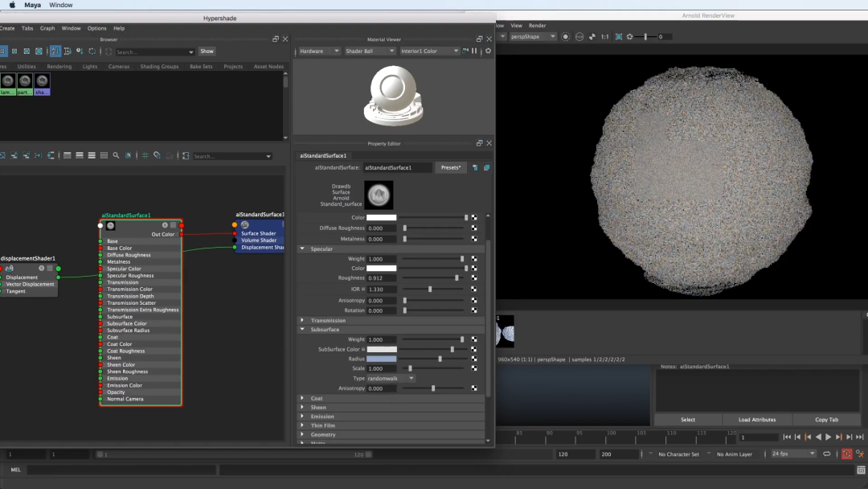Image resolution: width=868 pixels, height=489 pixels.
Task: Click the map button beside Subsurface Radius
Action: (474, 359)
